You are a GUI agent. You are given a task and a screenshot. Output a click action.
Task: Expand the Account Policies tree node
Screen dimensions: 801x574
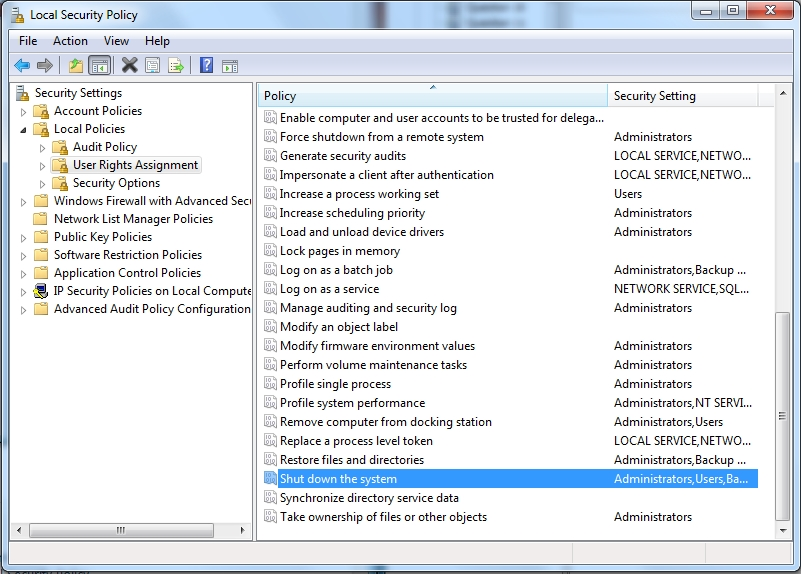click(23, 111)
